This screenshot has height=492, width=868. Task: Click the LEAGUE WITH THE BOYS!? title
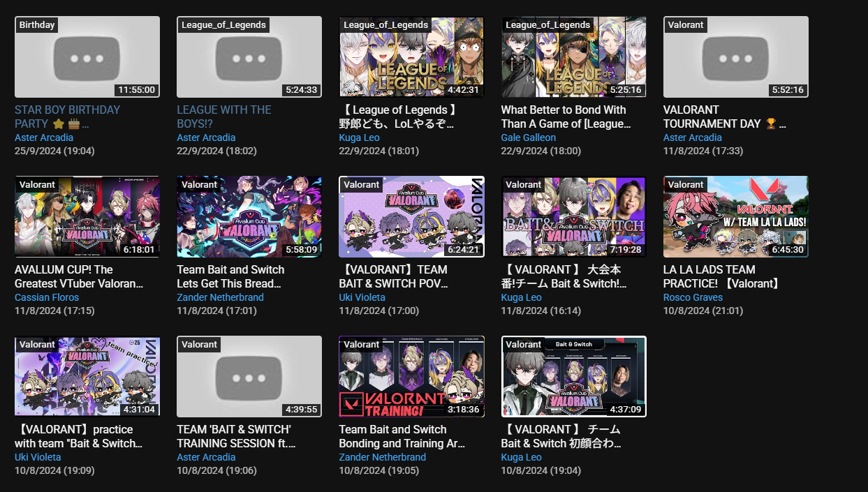pos(224,117)
